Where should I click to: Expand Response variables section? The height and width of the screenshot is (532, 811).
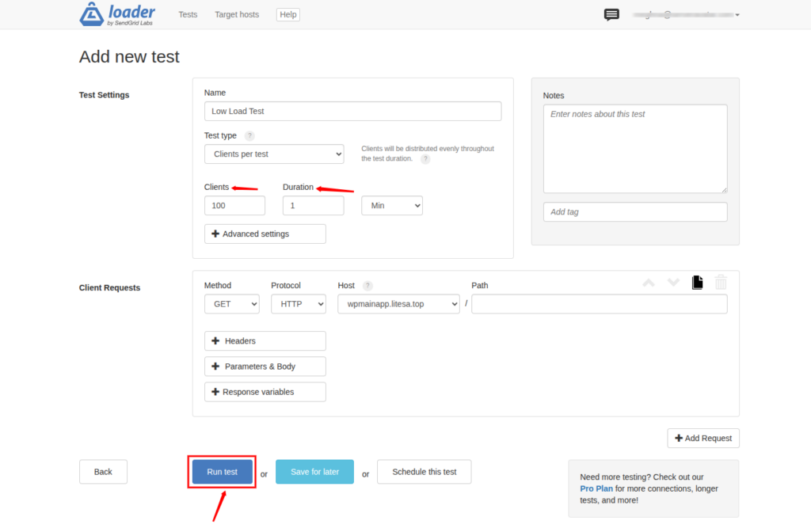tap(265, 392)
